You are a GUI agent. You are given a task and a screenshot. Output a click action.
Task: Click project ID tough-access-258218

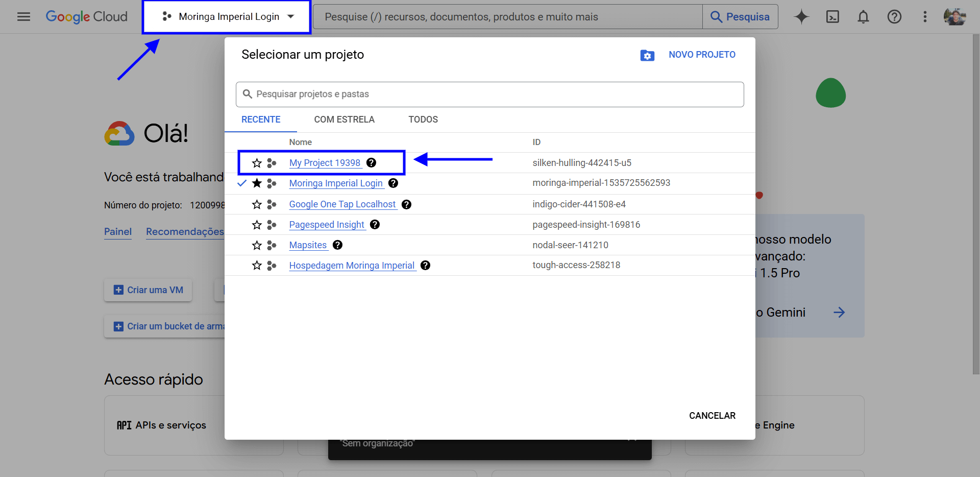tap(576, 265)
